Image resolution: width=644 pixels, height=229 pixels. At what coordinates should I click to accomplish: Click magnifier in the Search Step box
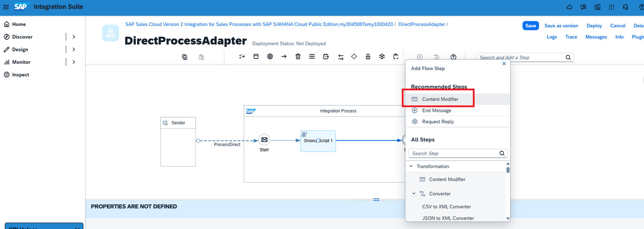pyautogui.click(x=502, y=153)
